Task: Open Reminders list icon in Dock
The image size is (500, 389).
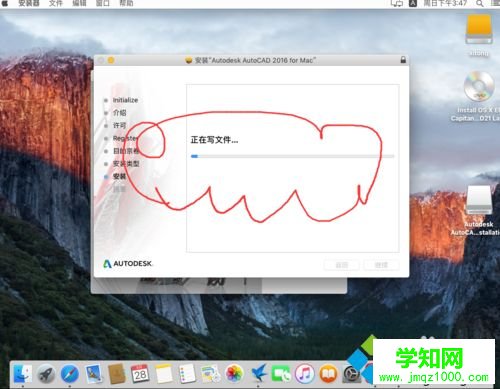Action: [187, 374]
